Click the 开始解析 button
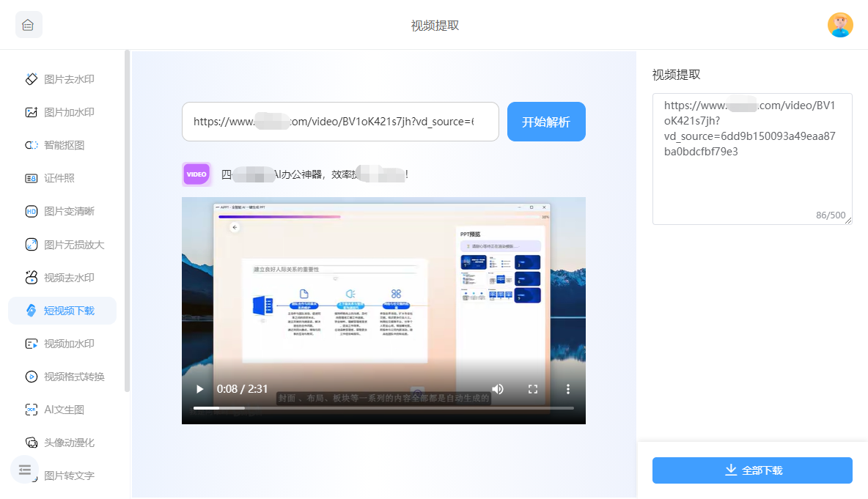 click(x=546, y=122)
